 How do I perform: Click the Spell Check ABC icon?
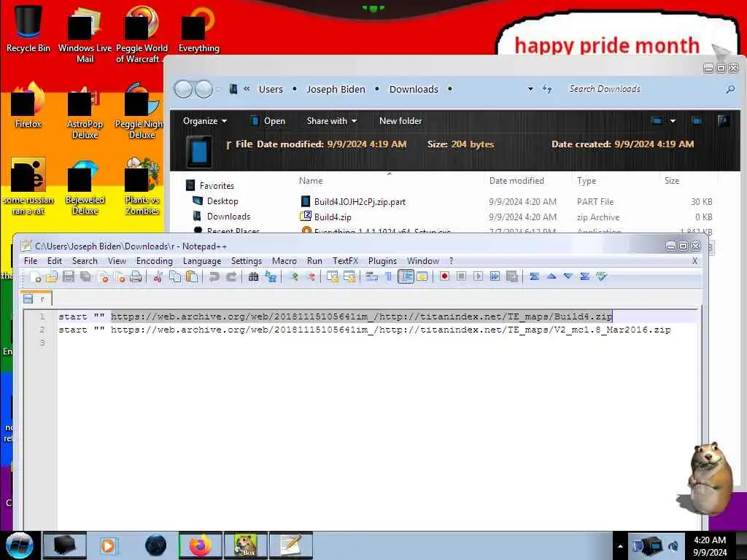(x=602, y=276)
